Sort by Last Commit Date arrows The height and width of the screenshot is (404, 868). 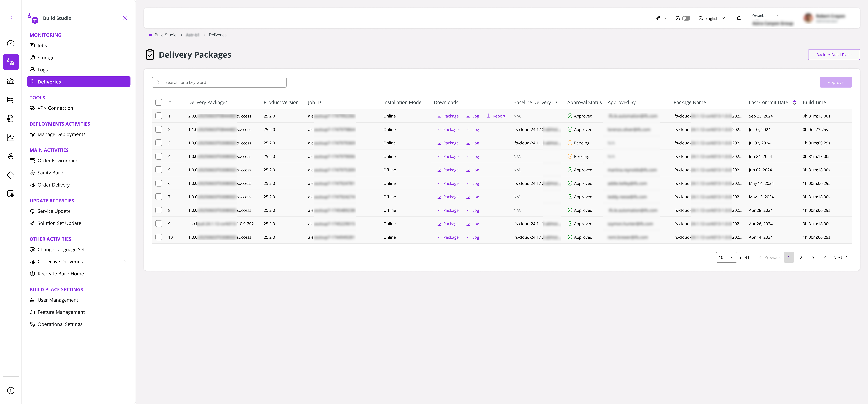(795, 103)
